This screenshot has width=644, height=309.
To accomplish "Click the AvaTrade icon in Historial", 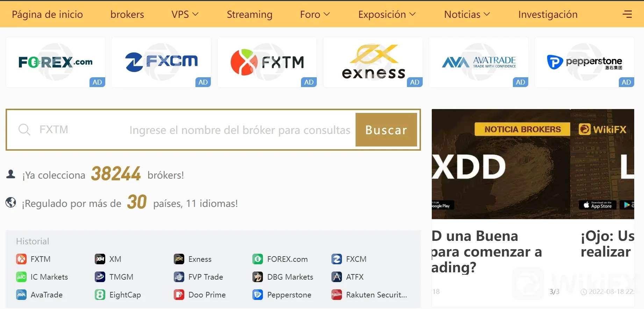I will click(21, 295).
